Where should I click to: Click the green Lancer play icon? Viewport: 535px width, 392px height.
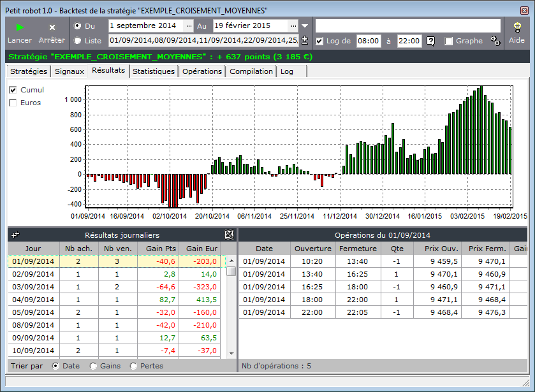20,27
